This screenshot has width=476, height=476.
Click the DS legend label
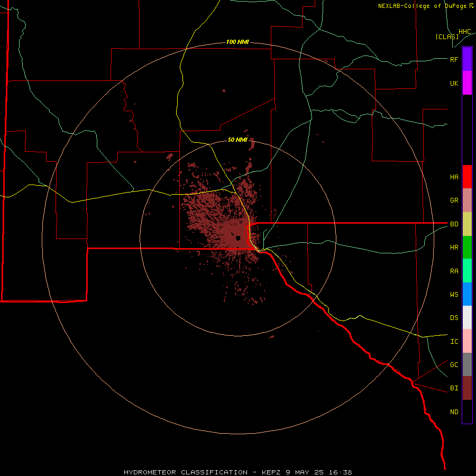454,318
